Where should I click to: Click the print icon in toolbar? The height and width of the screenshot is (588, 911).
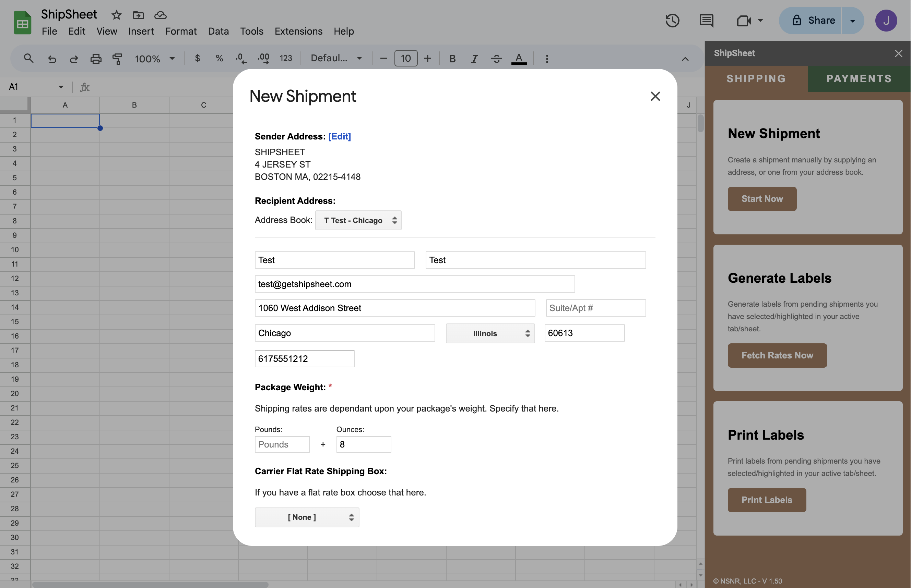[96, 59]
